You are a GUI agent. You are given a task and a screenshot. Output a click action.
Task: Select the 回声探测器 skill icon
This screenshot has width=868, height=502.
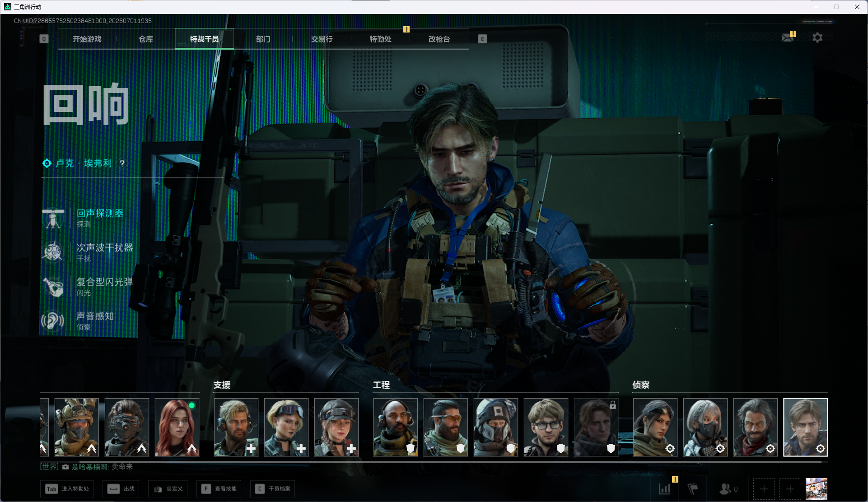pos(53,218)
